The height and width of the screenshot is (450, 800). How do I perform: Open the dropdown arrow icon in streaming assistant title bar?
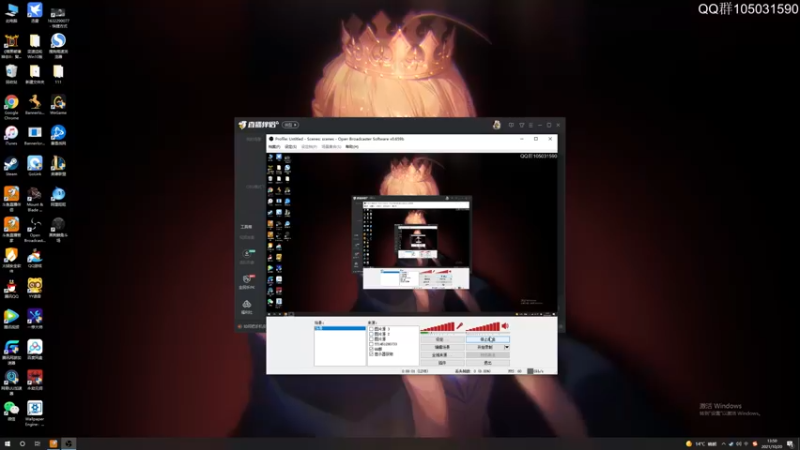pos(521,125)
